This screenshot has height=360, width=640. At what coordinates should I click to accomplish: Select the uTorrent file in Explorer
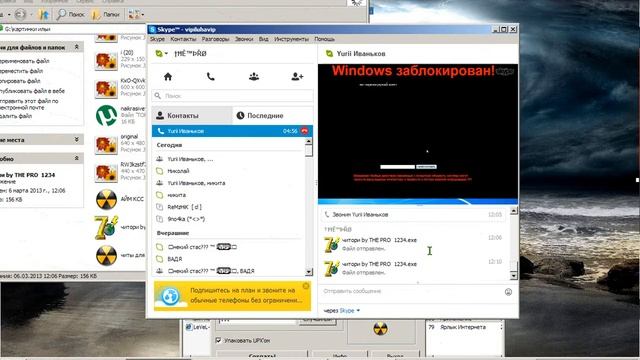[x=106, y=115]
